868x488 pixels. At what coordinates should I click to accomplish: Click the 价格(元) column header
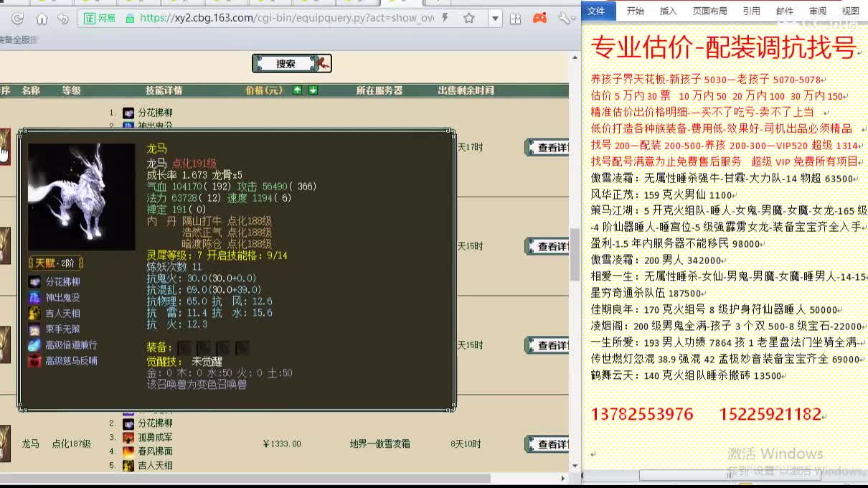click(x=264, y=90)
